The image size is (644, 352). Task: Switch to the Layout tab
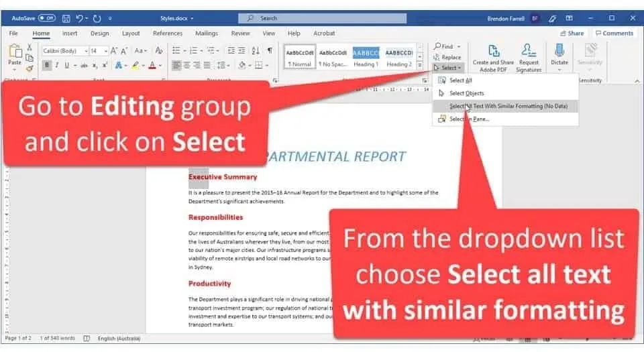click(x=131, y=34)
